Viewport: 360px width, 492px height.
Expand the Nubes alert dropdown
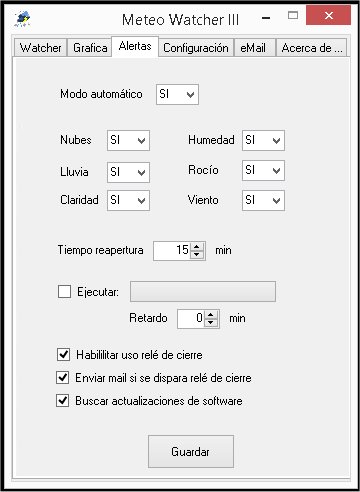128,140
